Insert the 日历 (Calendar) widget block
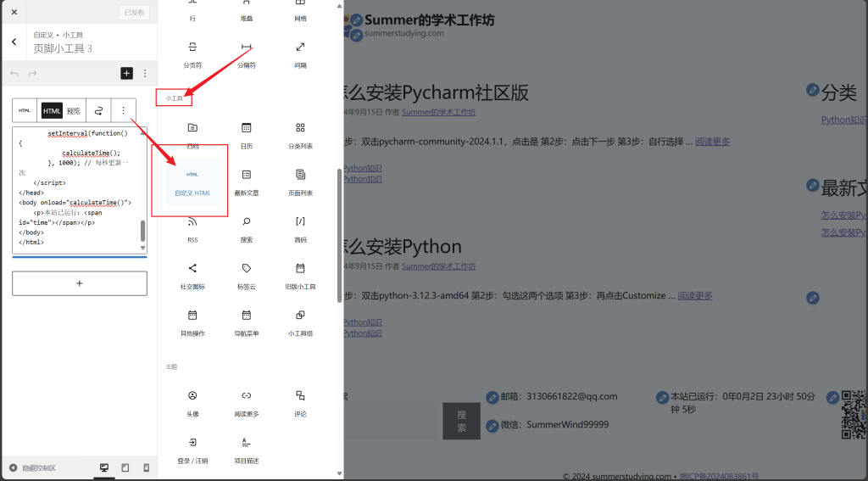This screenshot has height=481, width=868. click(247, 135)
